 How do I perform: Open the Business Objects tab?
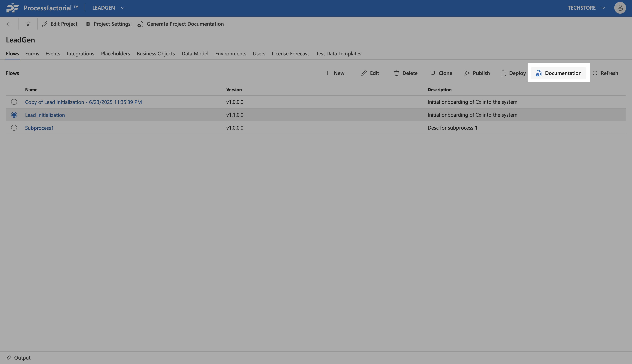(x=156, y=54)
